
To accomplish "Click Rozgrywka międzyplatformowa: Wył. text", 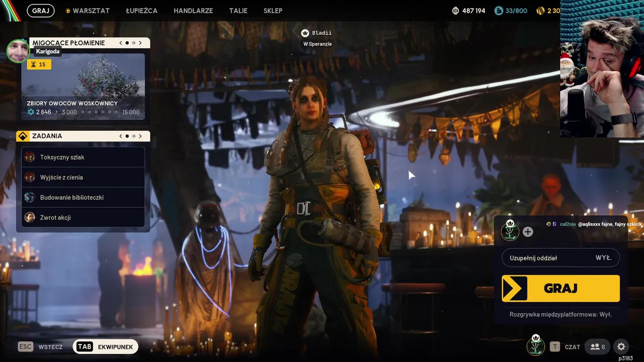I will coord(560,314).
